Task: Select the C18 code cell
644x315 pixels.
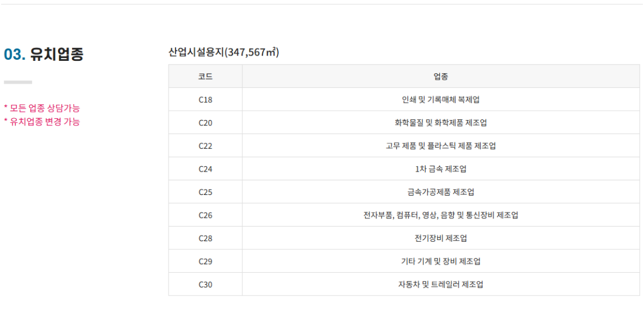Action: click(x=205, y=100)
